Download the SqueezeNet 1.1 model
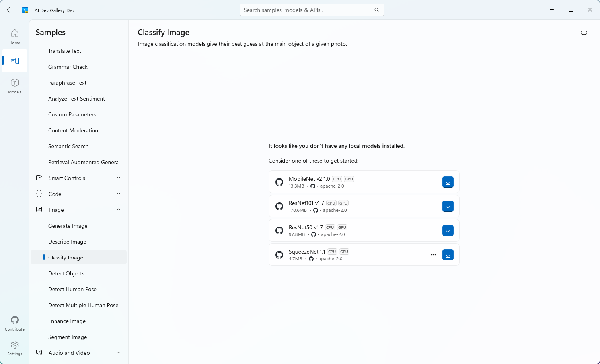 pyautogui.click(x=448, y=255)
